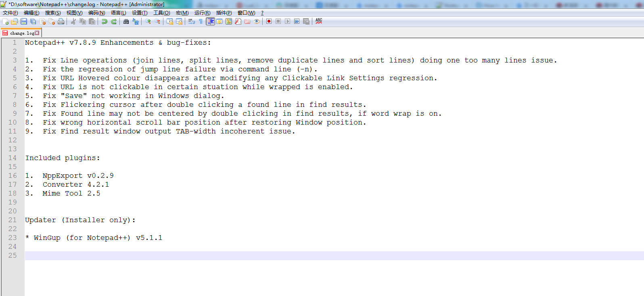
Task: Click the 'Updater (Installer only):' text
Action: pos(80,220)
